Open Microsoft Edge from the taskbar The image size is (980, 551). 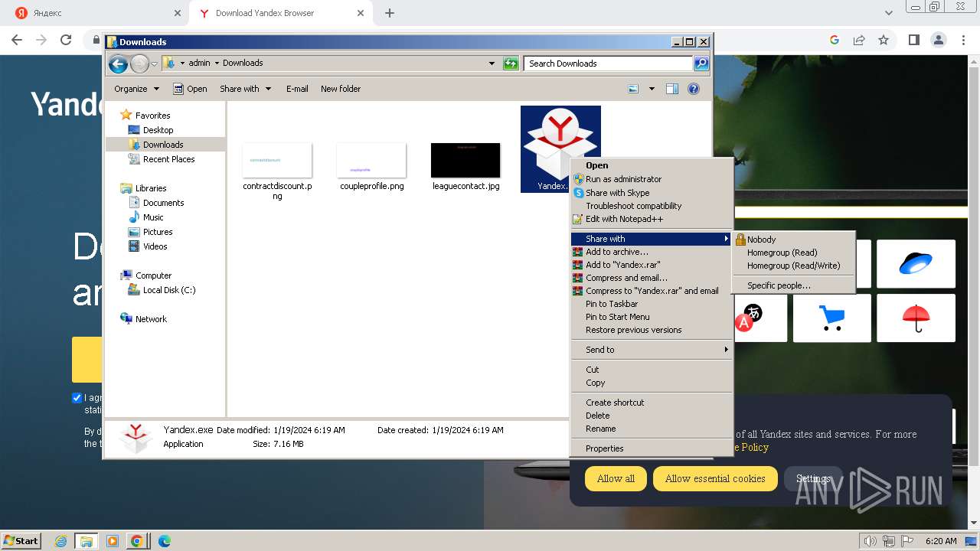pyautogui.click(x=164, y=541)
